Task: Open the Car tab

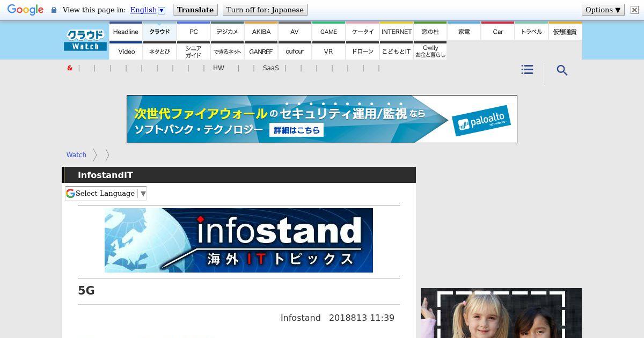Action: (497, 31)
